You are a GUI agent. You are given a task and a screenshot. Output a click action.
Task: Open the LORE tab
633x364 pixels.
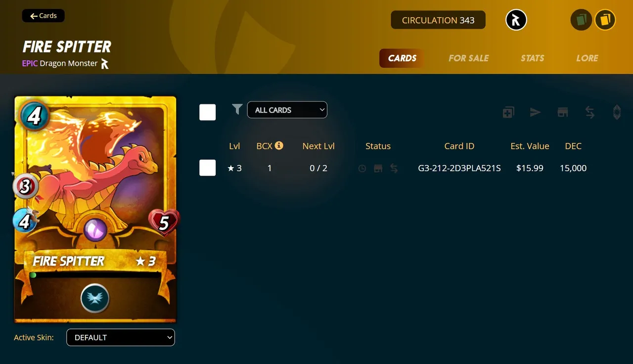click(587, 58)
